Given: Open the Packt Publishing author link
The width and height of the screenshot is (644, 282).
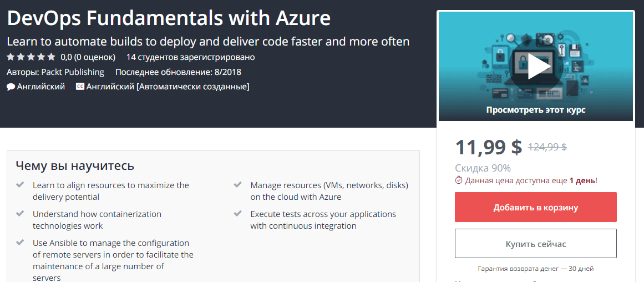Looking at the screenshot, I should pos(73,72).
